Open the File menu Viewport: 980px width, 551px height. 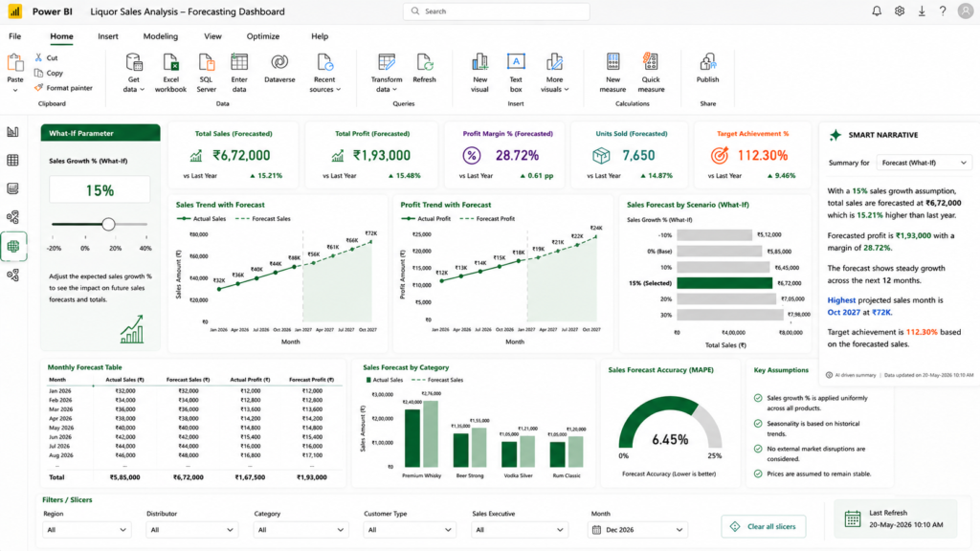tap(14, 36)
